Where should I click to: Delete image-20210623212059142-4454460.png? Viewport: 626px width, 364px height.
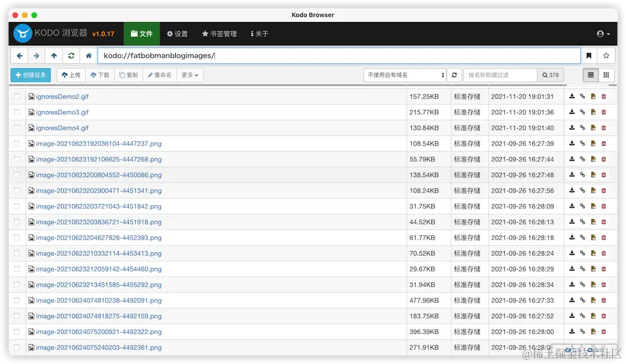603,269
